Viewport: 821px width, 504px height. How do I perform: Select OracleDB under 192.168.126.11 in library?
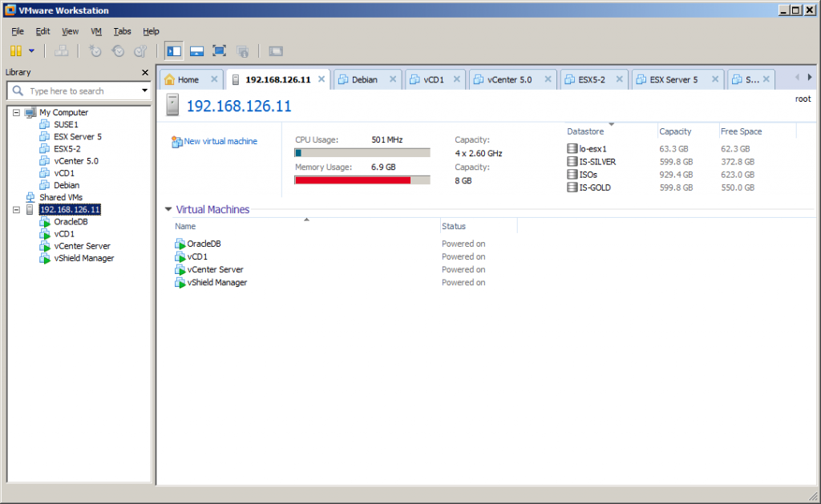click(x=71, y=221)
